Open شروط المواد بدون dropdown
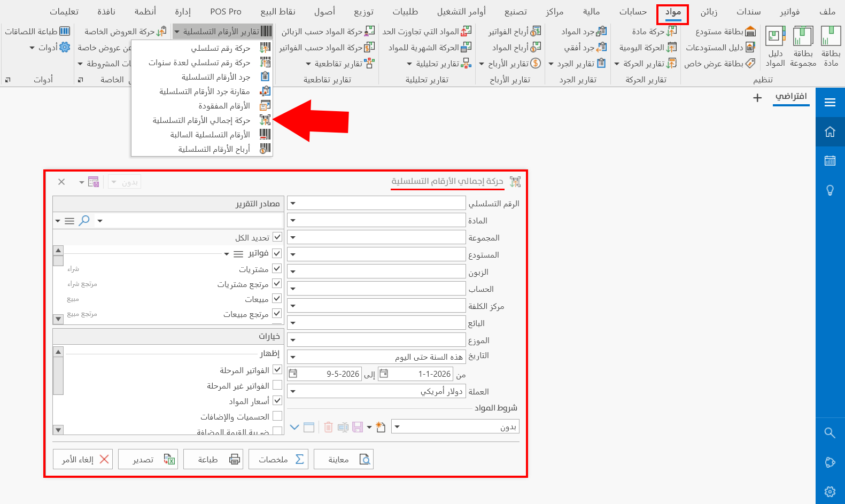Viewport: 845px width, 504px height. [x=398, y=427]
